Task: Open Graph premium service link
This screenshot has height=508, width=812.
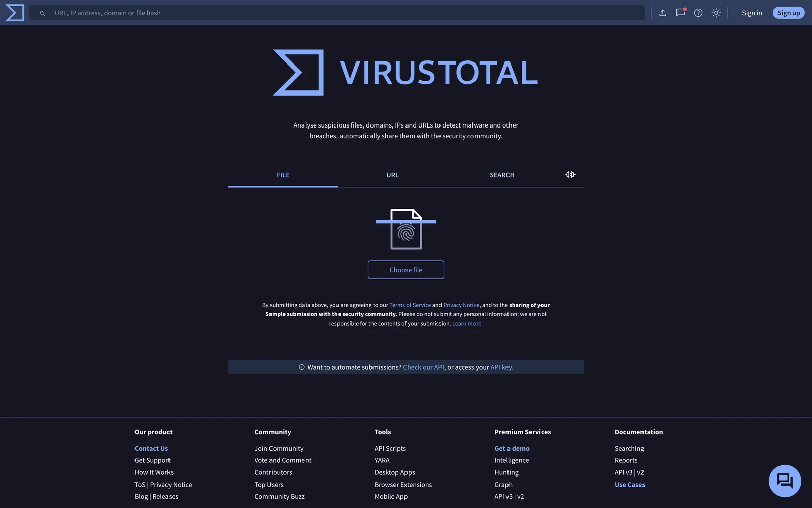Action: click(503, 485)
